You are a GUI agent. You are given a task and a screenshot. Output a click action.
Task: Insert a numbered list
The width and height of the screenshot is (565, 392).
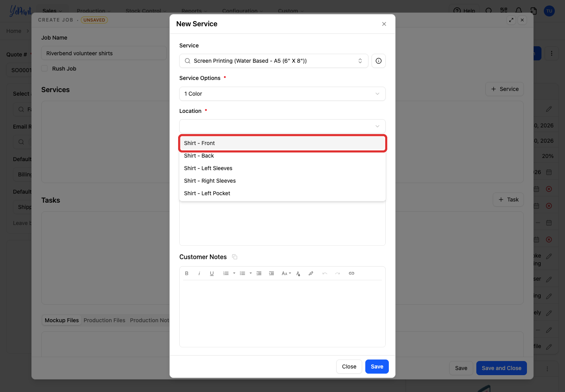226,274
